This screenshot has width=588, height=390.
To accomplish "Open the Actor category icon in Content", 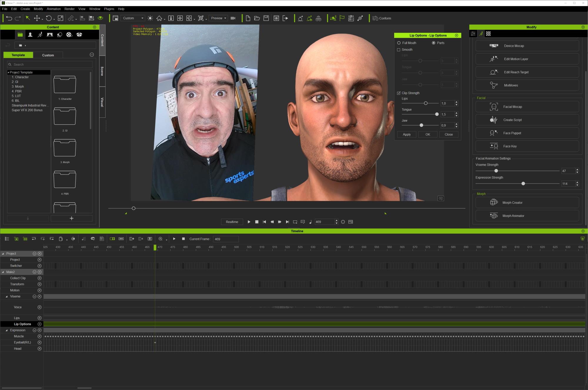I will coord(30,35).
